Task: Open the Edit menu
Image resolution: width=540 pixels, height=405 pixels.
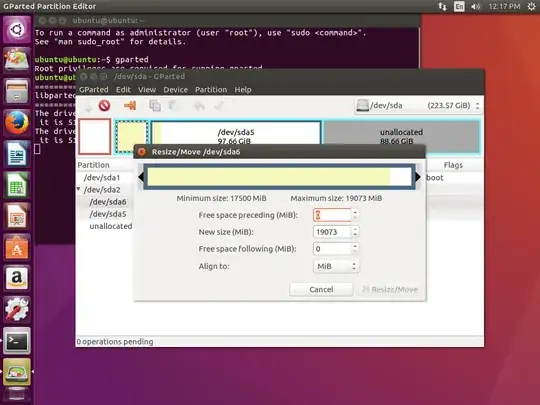Action: point(123,90)
